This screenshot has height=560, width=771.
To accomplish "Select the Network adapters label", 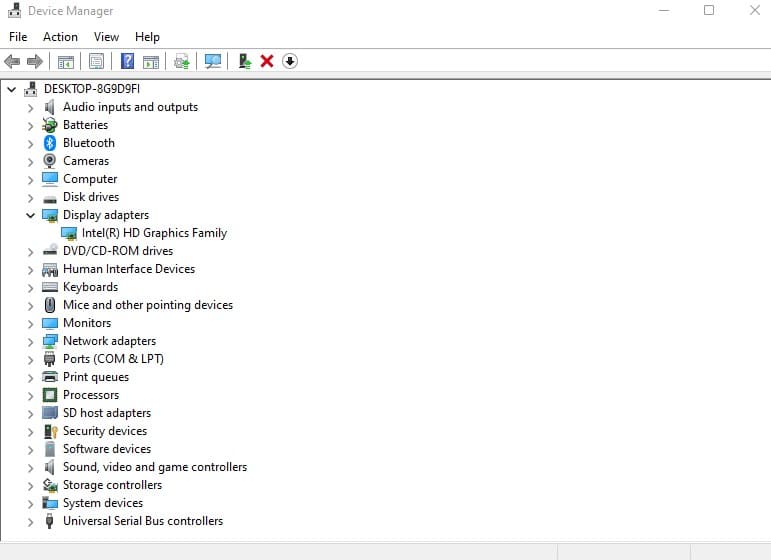I will pos(109,341).
